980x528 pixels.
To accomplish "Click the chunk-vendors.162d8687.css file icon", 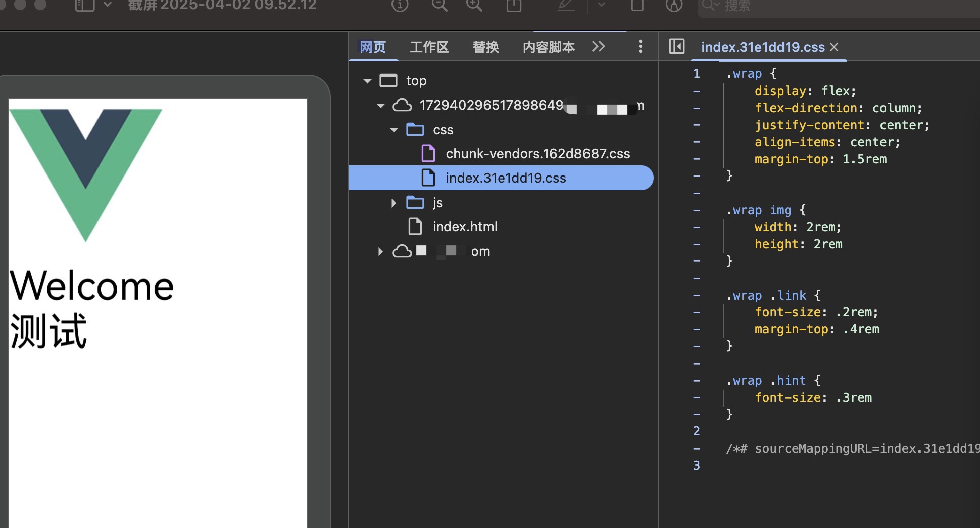I will click(428, 153).
